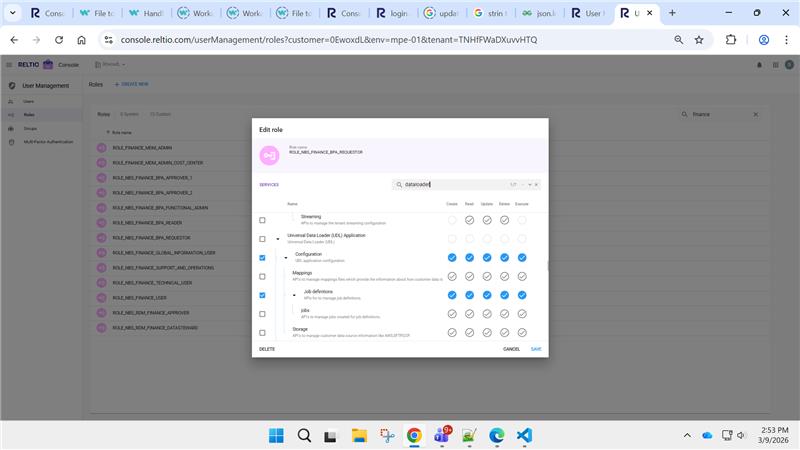Open browser tab search dropdown arrow
Image resolution: width=800 pixels, height=450 pixels.
13,13
